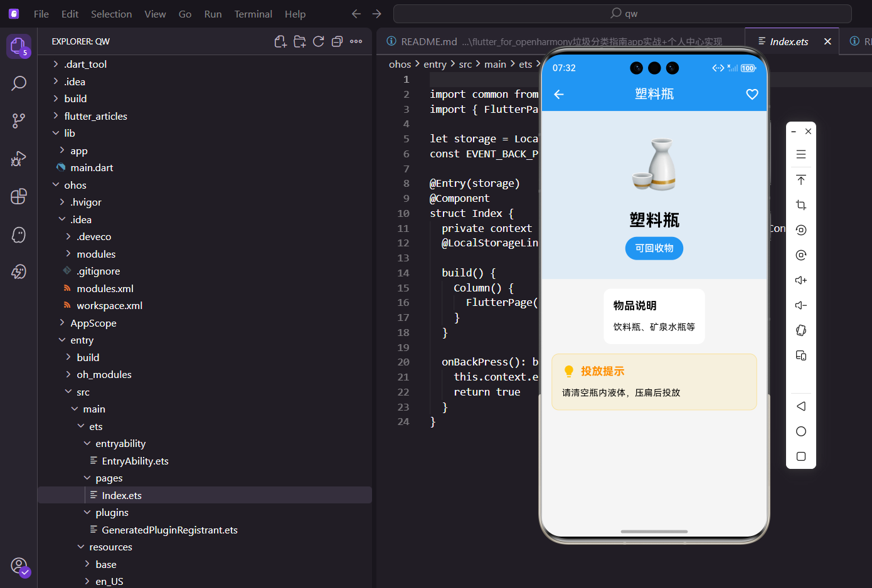Click the emulator multi-device icon
Screen dimensions: 872x588
pyautogui.click(x=801, y=355)
